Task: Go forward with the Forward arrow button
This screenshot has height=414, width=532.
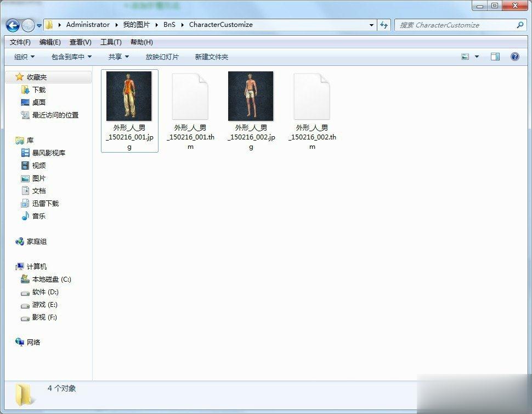Action: point(28,25)
